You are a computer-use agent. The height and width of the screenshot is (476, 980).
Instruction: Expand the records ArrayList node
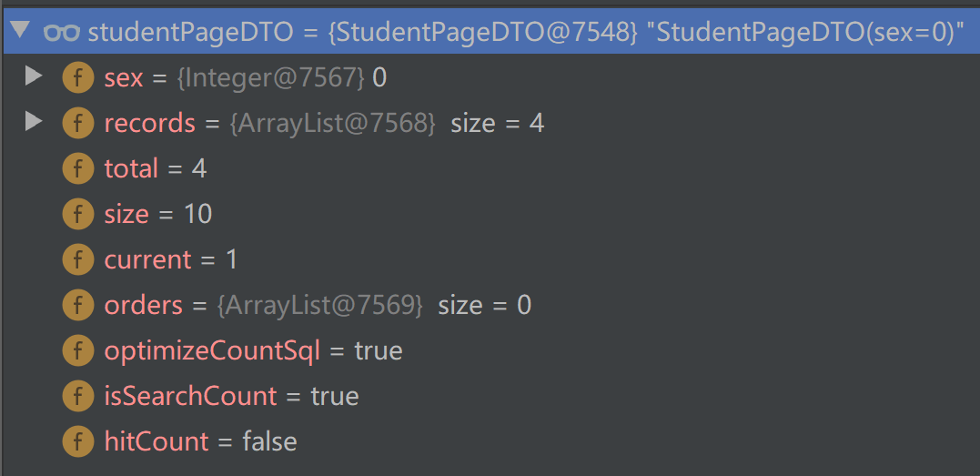coord(33,121)
